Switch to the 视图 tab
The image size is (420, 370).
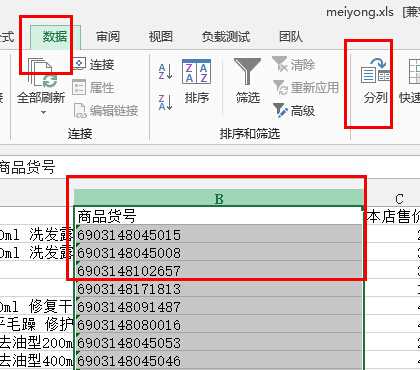click(x=160, y=37)
